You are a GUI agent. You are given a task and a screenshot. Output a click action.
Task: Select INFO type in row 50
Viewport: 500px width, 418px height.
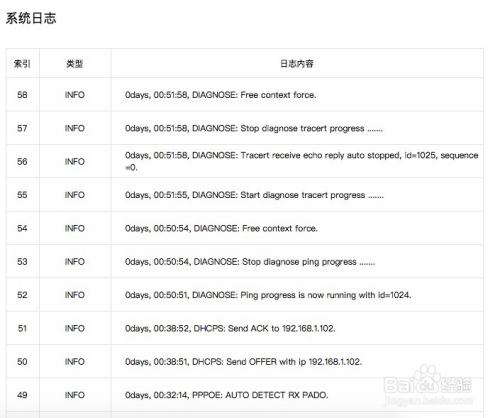(x=75, y=362)
